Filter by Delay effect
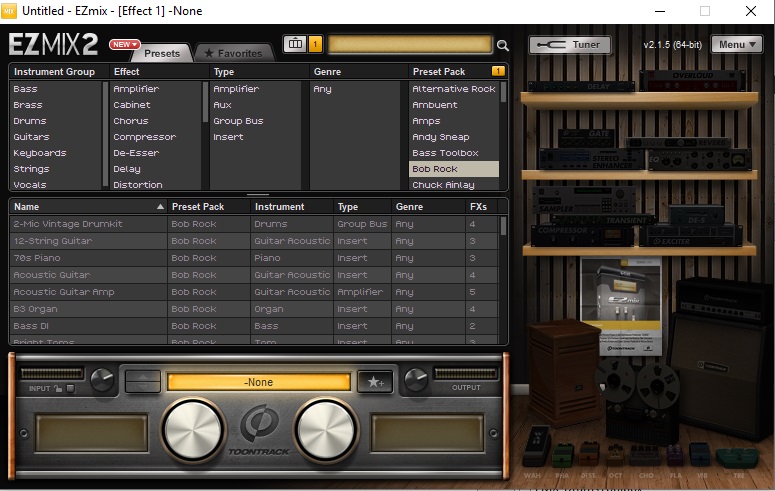775x491 pixels. click(x=127, y=169)
